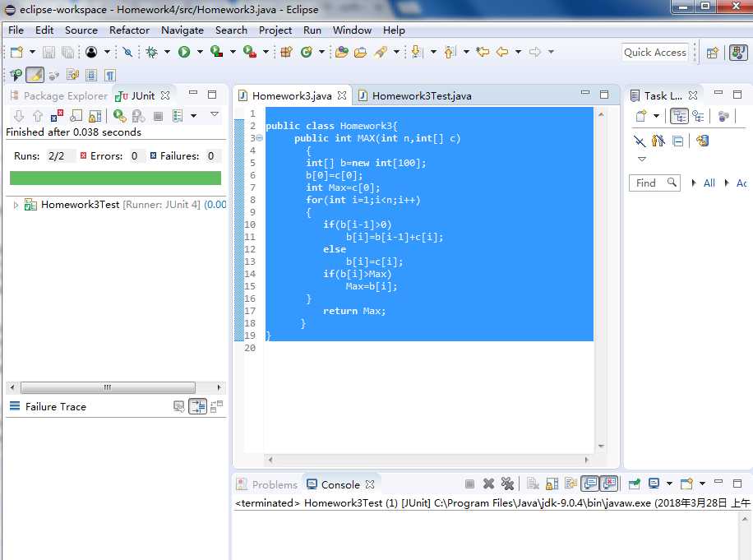Screen dimensions: 753x560
Task: Click Focus on Workweek icon in Task List
Action: [x=723, y=116]
